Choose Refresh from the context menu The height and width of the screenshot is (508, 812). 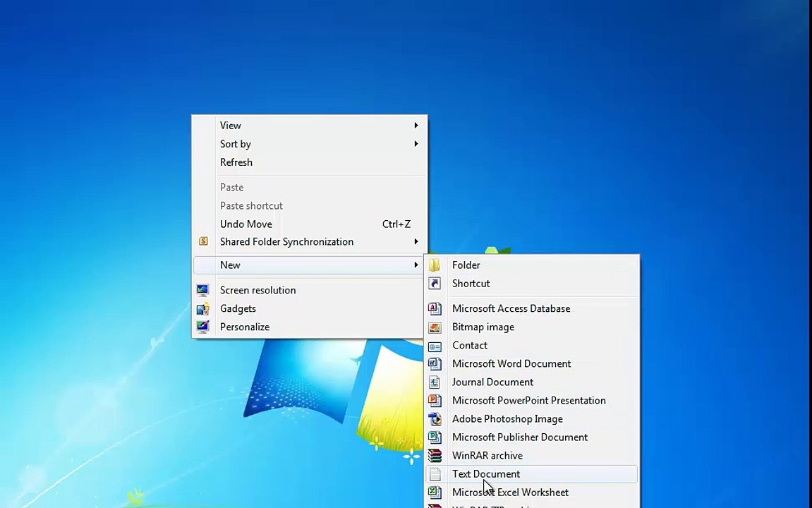pyautogui.click(x=309, y=162)
